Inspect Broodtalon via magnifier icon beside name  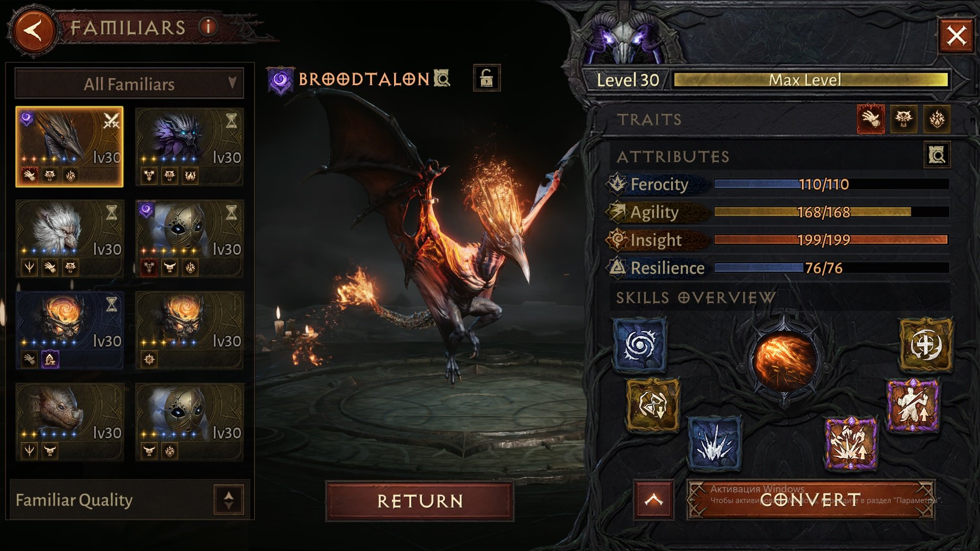click(442, 78)
